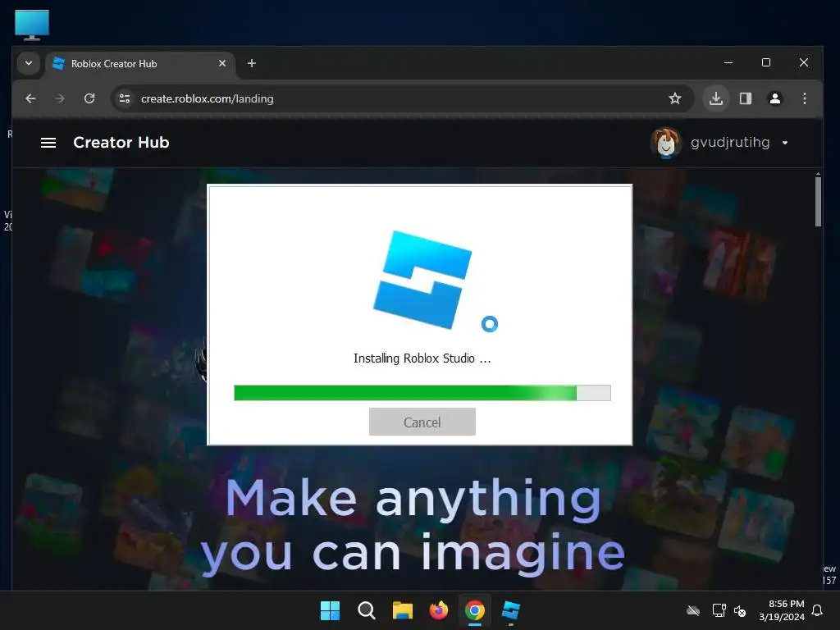This screenshot has width=840, height=630.
Task: Minimize the Chrome window
Action: click(728, 62)
